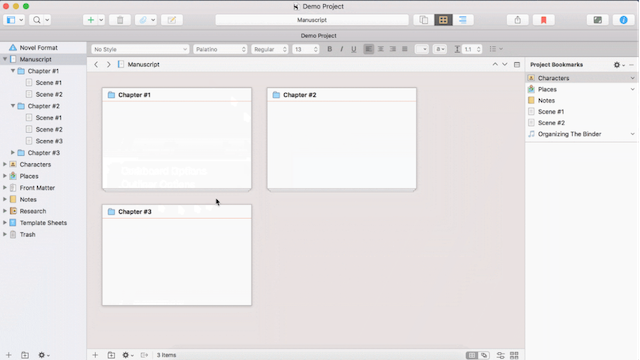
Task: Open the font size 13 selector
Action: click(x=306, y=49)
